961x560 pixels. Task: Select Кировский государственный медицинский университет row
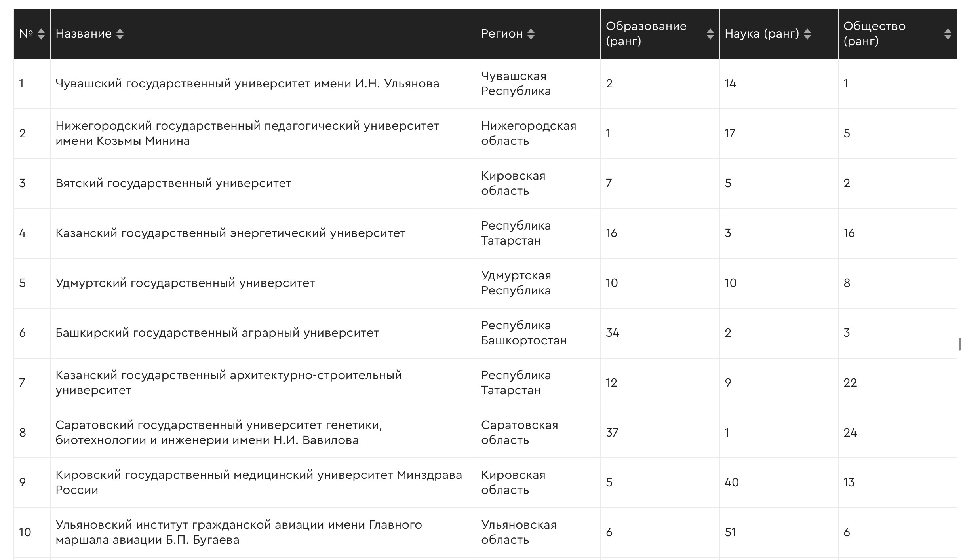pyautogui.click(x=258, y=483)
